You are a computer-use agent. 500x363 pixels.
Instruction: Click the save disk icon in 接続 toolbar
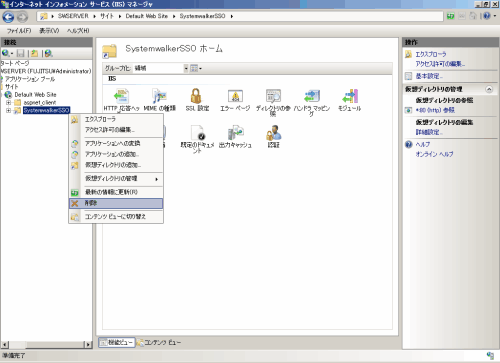click(21, 53)
